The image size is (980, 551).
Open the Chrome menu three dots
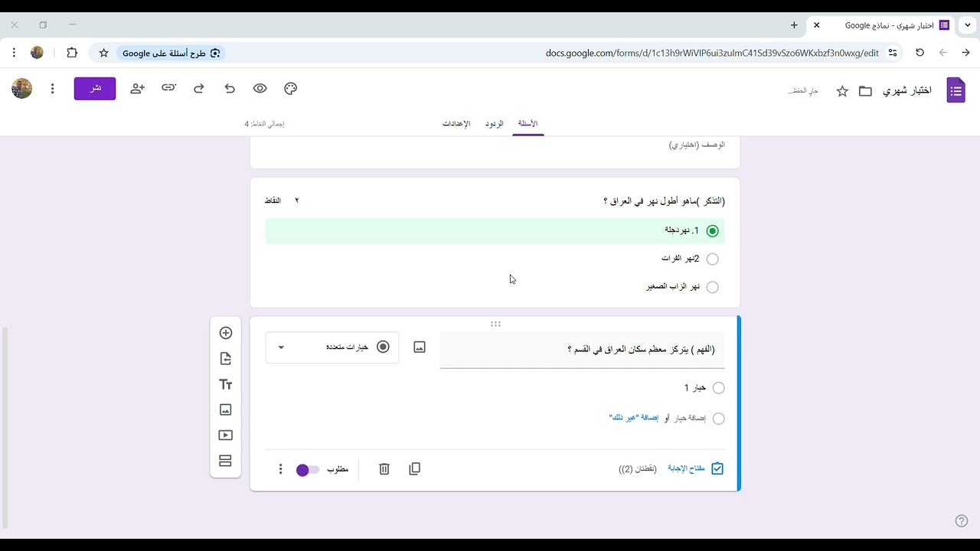14,53
